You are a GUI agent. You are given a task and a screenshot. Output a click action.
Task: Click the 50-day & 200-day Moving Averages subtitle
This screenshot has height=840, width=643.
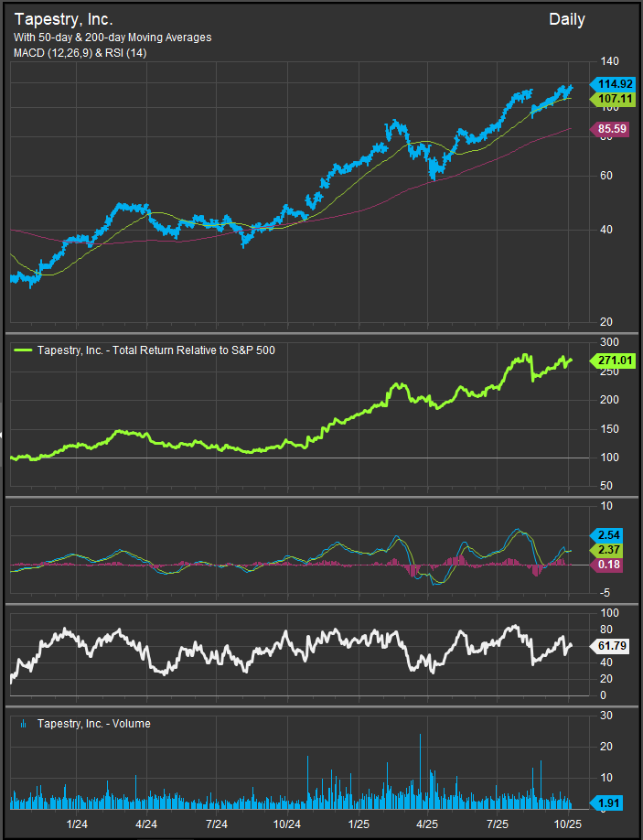pyautogui.click(x=113, y=38)
